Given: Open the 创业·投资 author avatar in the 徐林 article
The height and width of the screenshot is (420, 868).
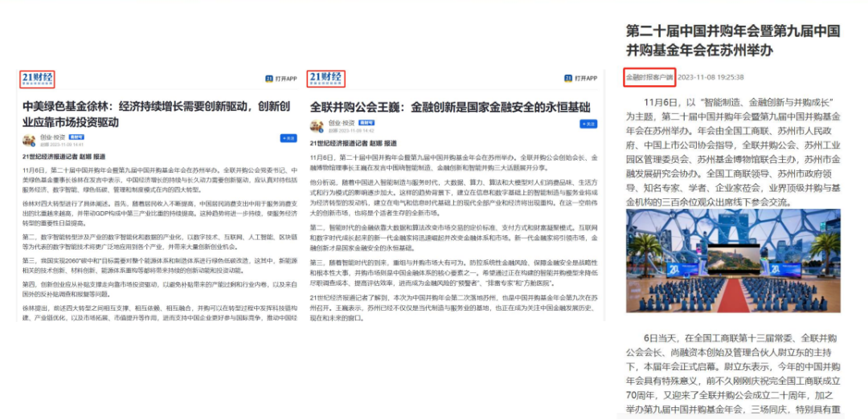Looking at the screenshot, I should pos(29,140).
